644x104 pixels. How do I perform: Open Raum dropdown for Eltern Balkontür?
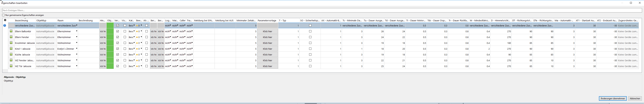tap(77, 31)
